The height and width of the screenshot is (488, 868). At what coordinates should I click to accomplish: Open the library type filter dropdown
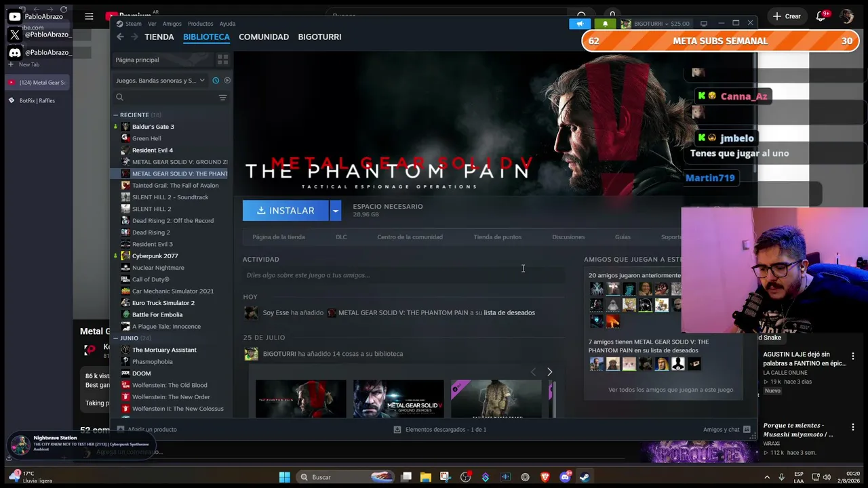(161, 81)
